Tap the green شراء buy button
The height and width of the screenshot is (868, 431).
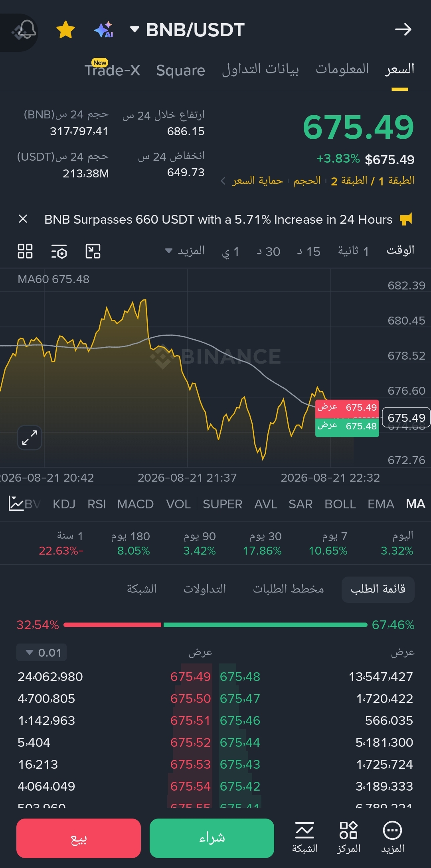click(x=212, y=838)
